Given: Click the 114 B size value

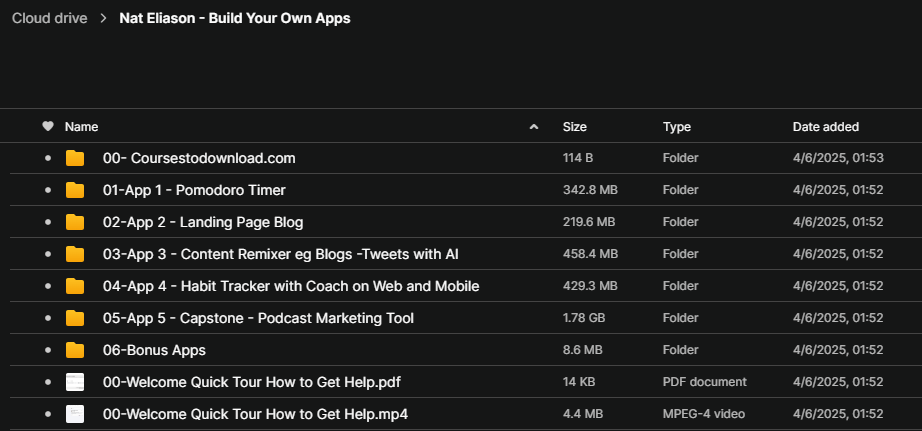Looking at the screenshot, I should pyautogui.click(x=578, y=158).
